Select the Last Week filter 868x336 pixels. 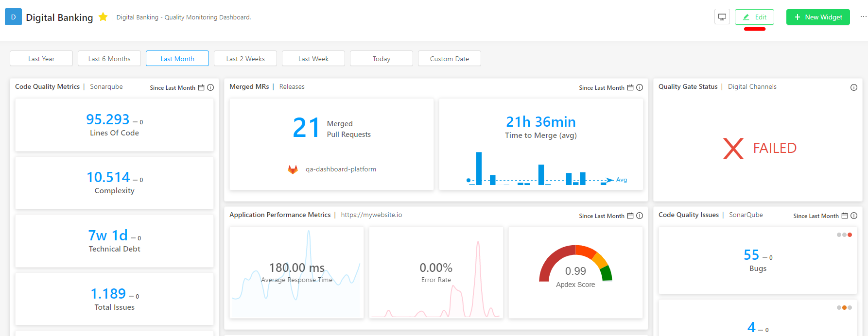point(313,59)
